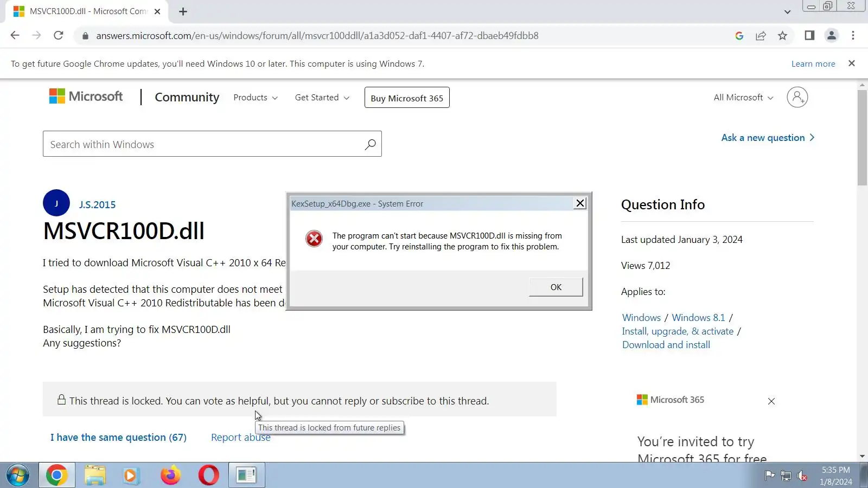The height and width of the screenshot is (488, 868).
Task: Launch Firefox from the taskbar
Action: pos(170,476)
